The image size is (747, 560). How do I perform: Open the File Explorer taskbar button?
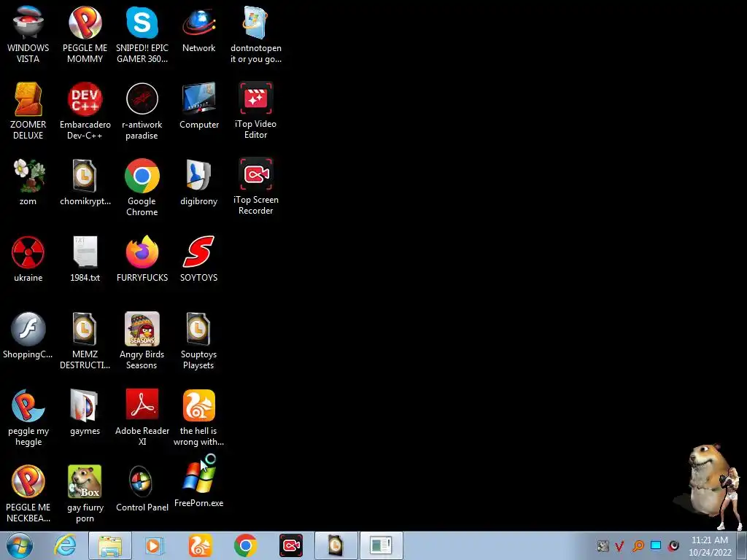tap(110, 545)
